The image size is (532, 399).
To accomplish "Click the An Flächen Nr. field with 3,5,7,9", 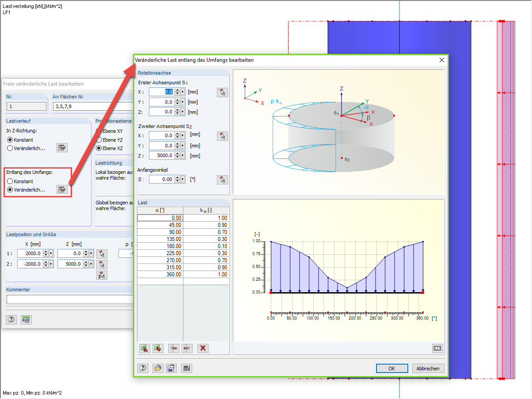I will (93, 106).
